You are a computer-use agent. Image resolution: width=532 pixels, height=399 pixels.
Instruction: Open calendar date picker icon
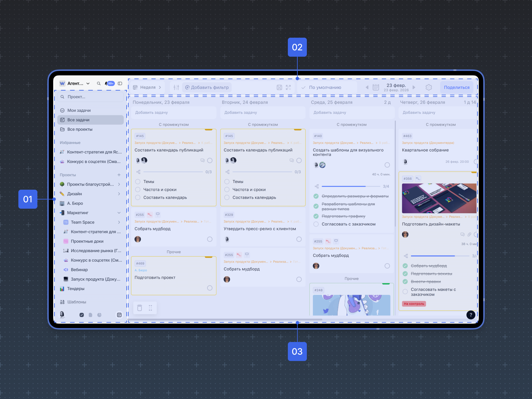click(x=376, y=87)
